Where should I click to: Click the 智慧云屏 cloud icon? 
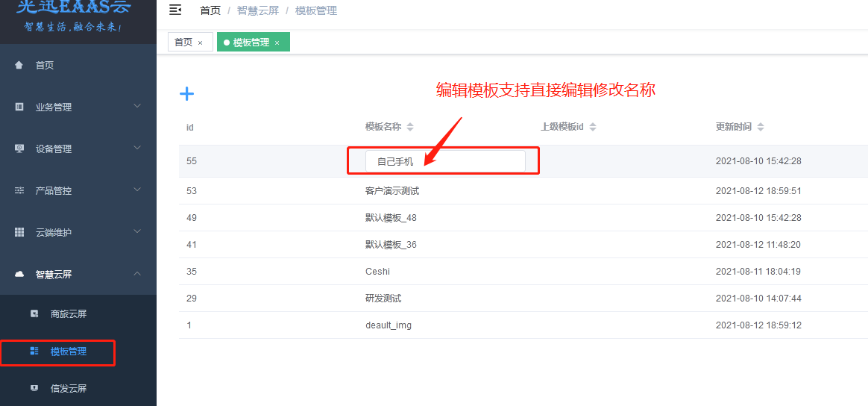[19, 274]
